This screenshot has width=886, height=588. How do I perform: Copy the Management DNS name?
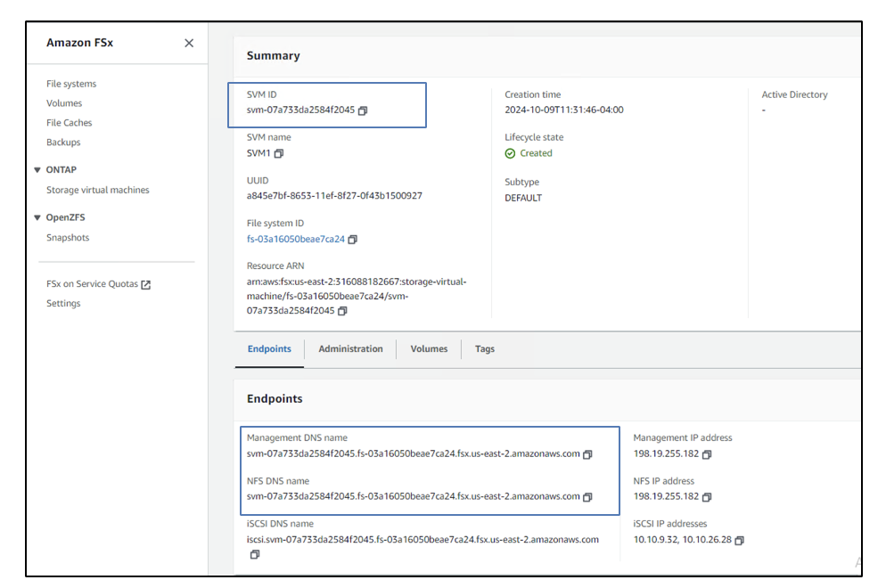coord(587,454)
